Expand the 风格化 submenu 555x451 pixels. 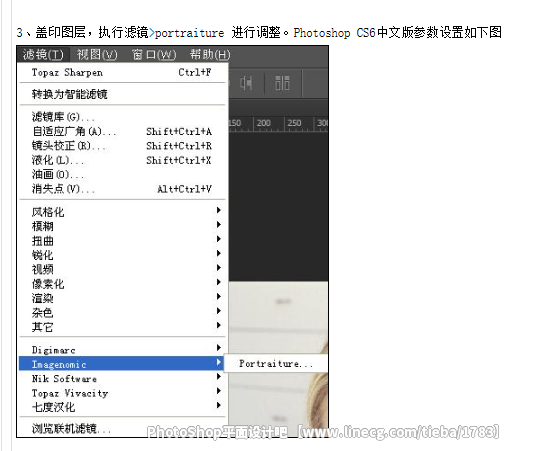coord(122,212)
